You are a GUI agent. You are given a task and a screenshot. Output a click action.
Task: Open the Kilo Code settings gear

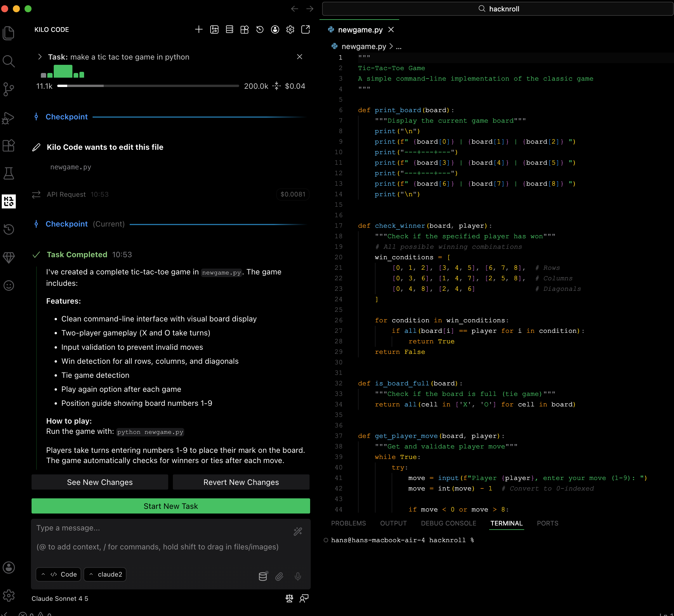290,29
